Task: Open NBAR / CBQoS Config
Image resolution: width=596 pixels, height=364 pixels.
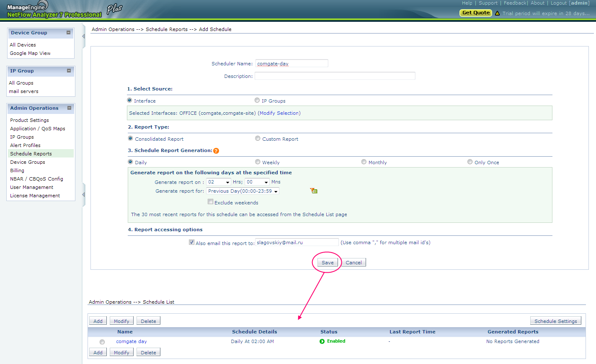Action: 36,179
